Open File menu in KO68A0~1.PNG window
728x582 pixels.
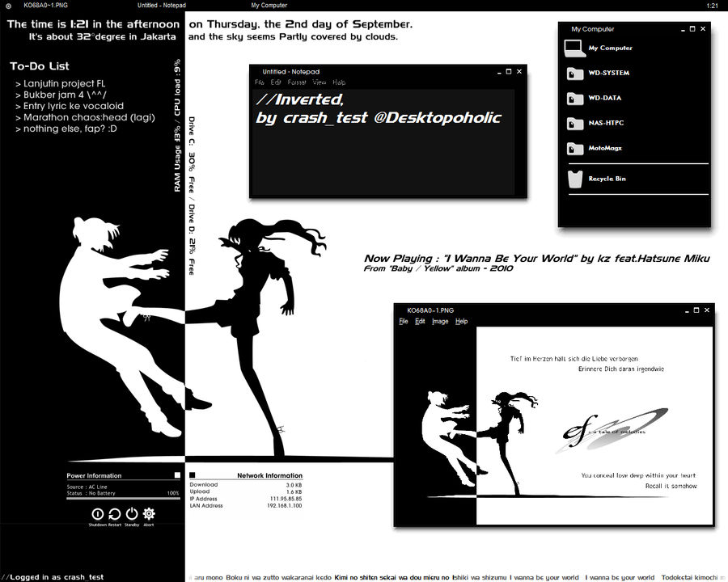(404, 321)
